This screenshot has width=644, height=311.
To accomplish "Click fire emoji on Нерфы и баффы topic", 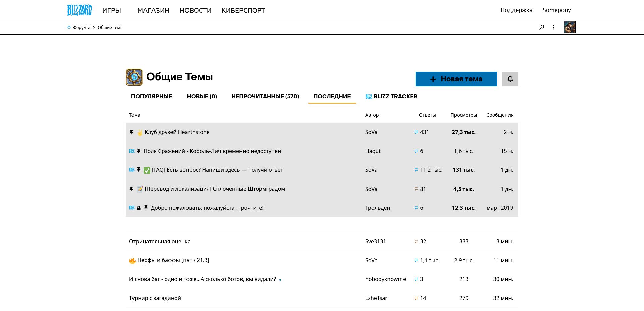I will [132, 260].
